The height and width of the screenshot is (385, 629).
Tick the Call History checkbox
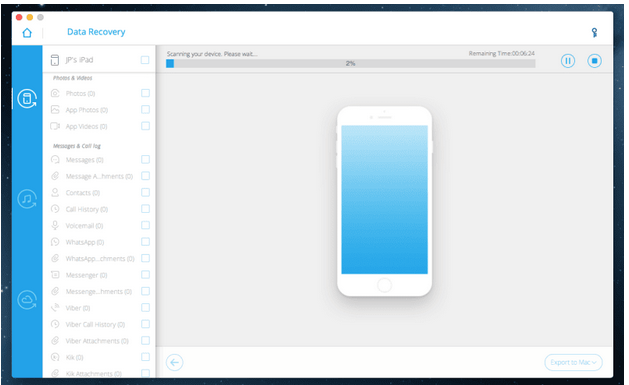(145, 209)
